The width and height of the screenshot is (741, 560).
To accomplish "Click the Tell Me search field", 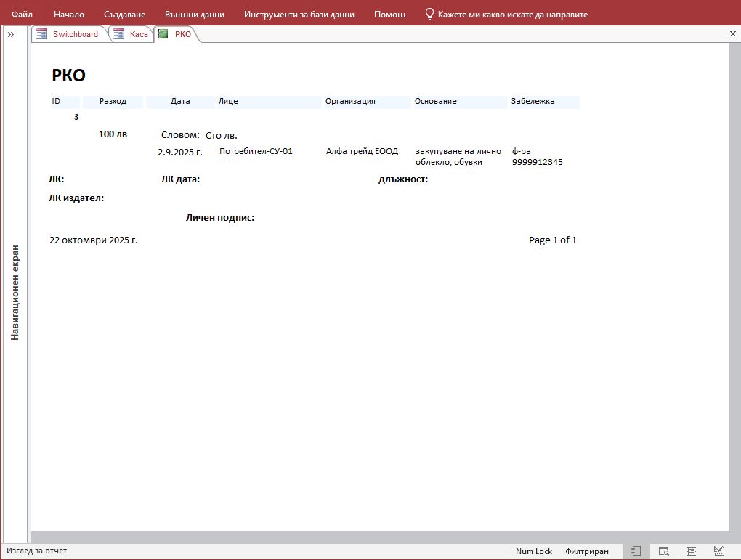I will tap(512, 14).
